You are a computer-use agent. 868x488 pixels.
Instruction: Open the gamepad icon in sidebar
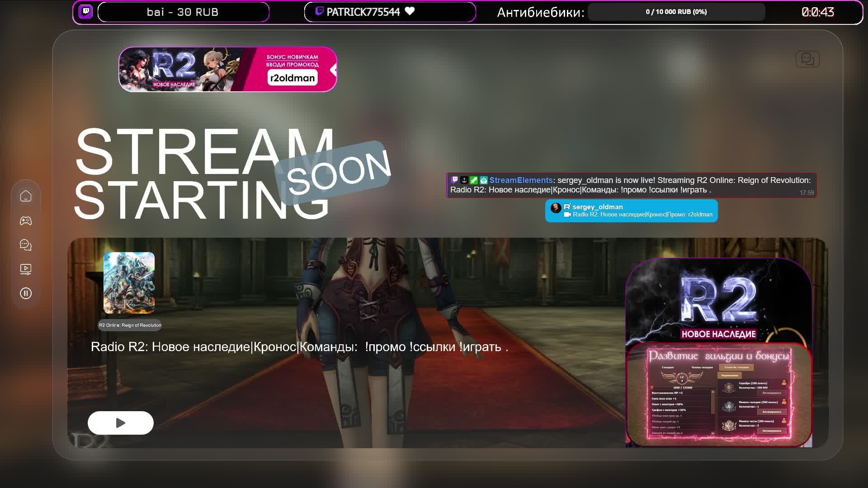(26, 221)
